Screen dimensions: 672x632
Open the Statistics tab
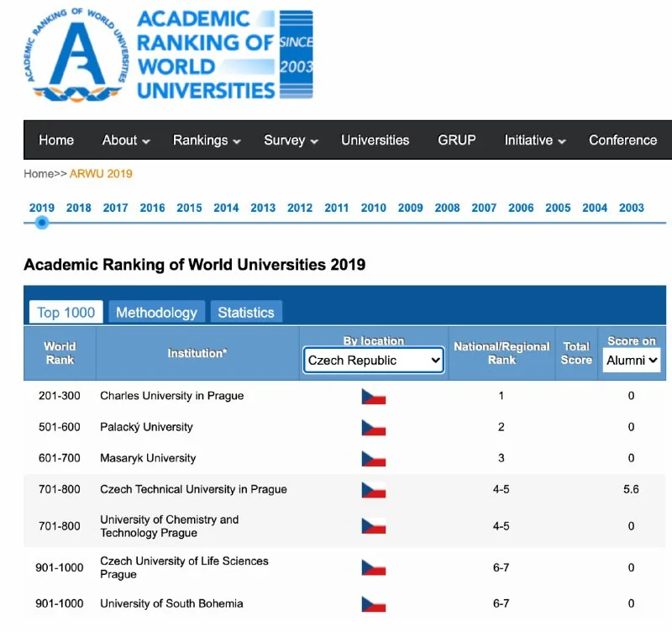(x=246, y=313)
